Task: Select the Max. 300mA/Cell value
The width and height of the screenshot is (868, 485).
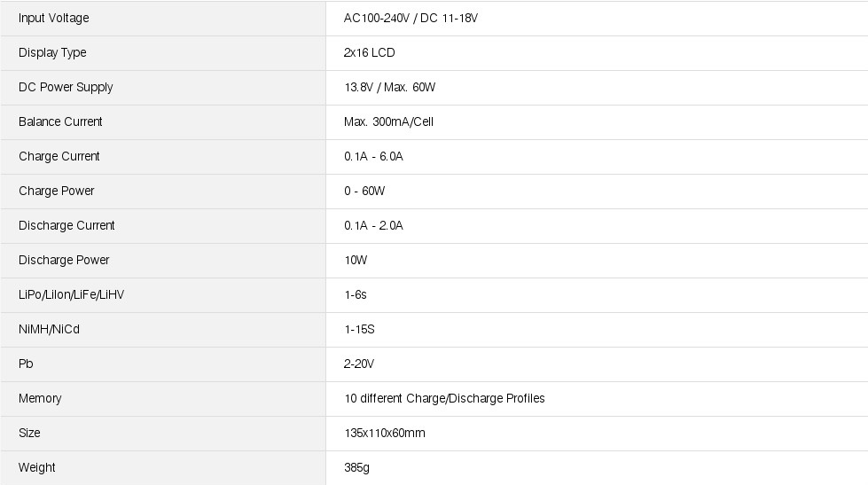Action: [x=388, y=121]
